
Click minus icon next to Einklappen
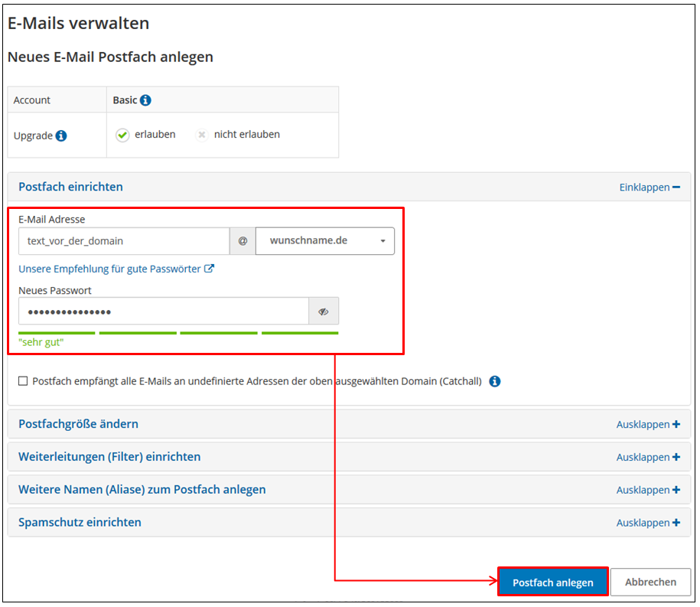676,187
